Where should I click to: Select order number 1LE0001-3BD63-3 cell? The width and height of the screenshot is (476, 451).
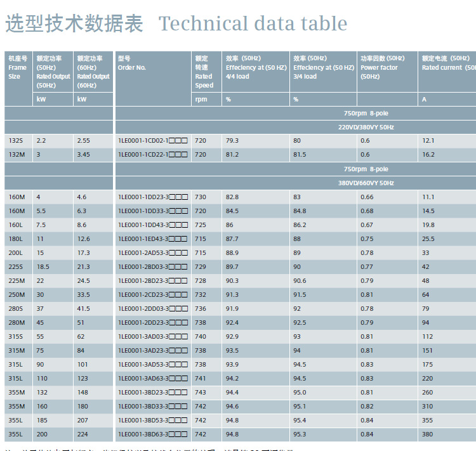(x=154, y=435)
